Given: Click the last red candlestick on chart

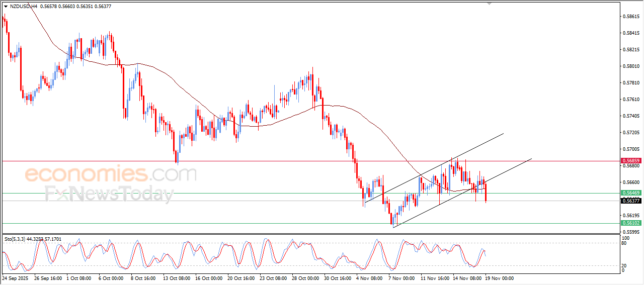Looking at the screenshot, I should [x=486, y=193].
